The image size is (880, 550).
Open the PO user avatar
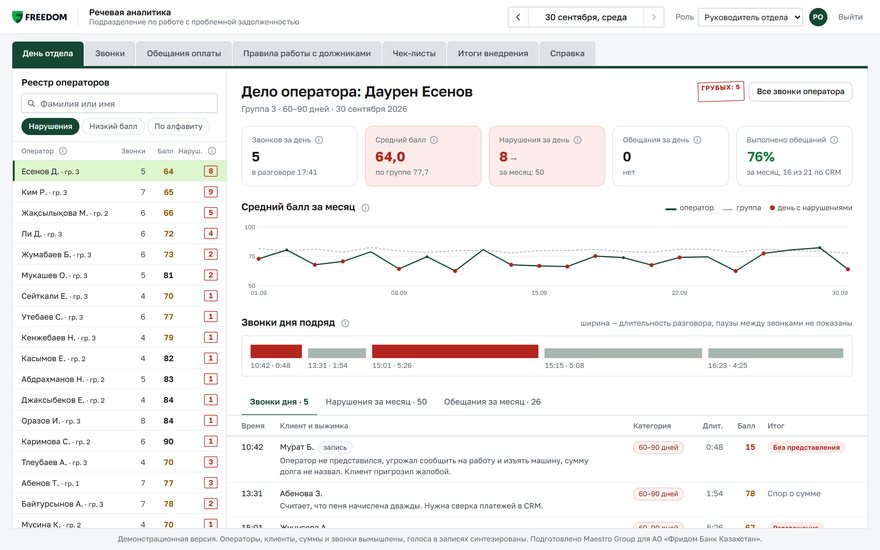tap(818, 17)
